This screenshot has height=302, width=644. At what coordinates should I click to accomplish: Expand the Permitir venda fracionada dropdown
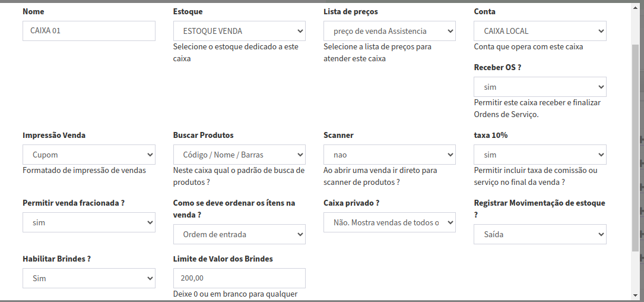pyautogui.click(x=89, y=222)
